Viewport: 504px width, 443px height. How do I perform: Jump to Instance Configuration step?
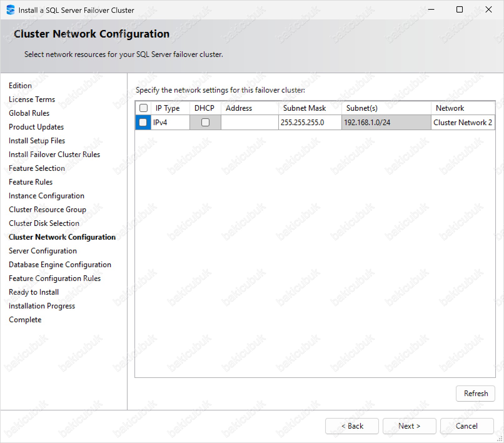[47, 196]
